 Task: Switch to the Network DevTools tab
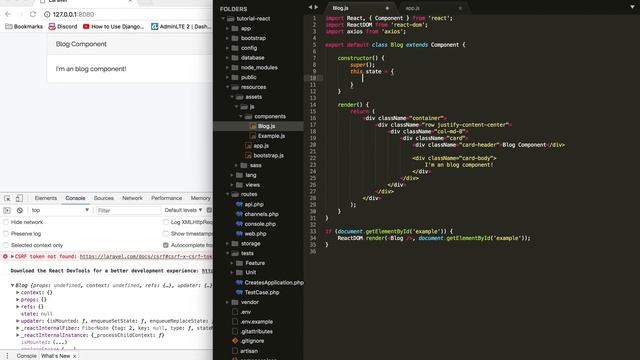[x=132, y=198]
